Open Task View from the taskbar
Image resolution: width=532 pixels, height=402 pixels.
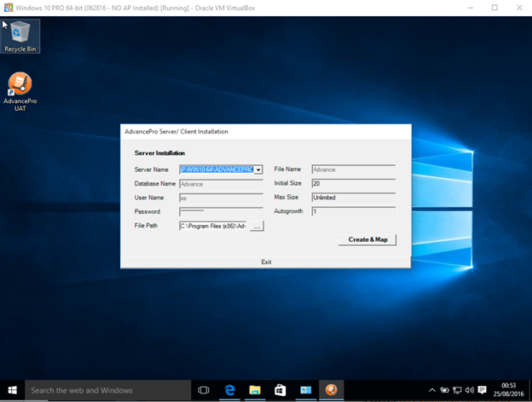[204, 390]
